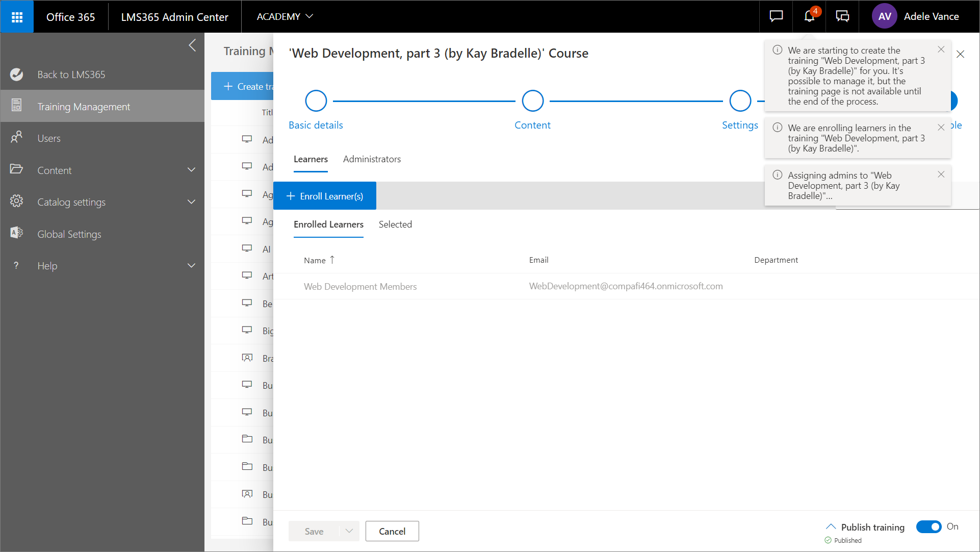Click the Help question mark icon
Screen dimensions: 980x552
pyautogui.click(x=16, y=265)
